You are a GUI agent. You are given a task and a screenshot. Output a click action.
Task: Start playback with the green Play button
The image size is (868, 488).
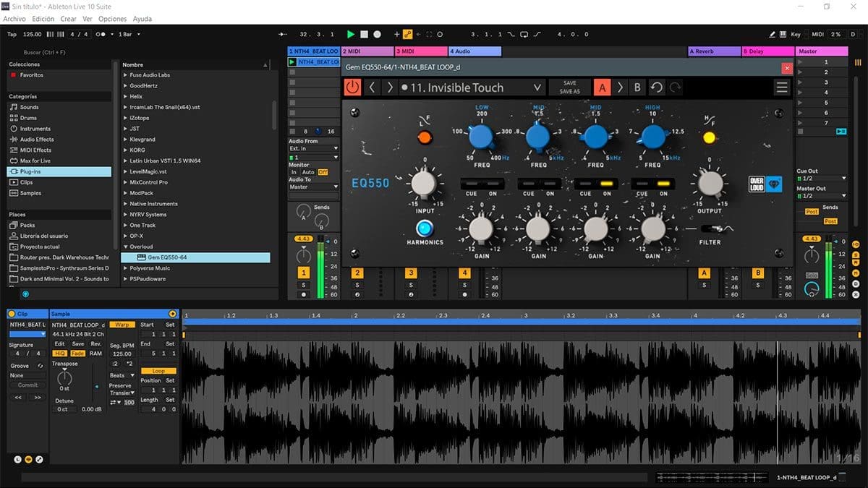point(351,34)
